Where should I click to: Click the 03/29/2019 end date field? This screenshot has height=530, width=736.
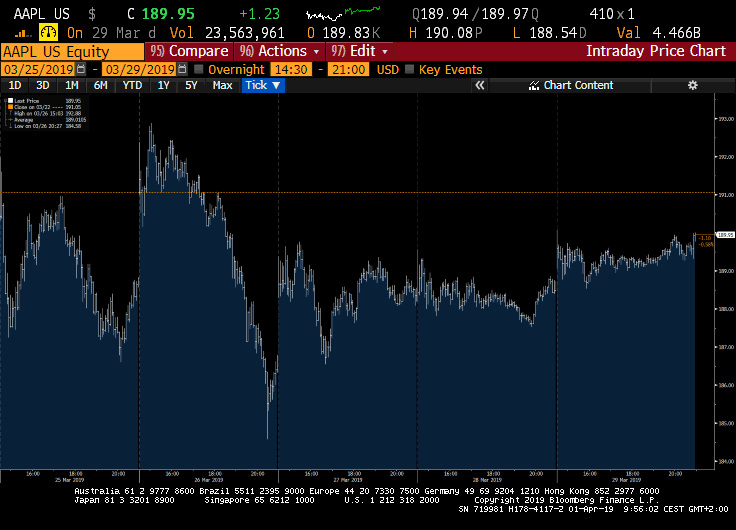(140, 69)
